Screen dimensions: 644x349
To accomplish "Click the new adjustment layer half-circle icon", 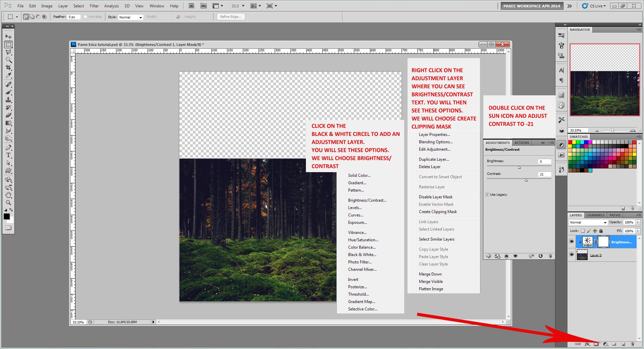I will 605,344.
